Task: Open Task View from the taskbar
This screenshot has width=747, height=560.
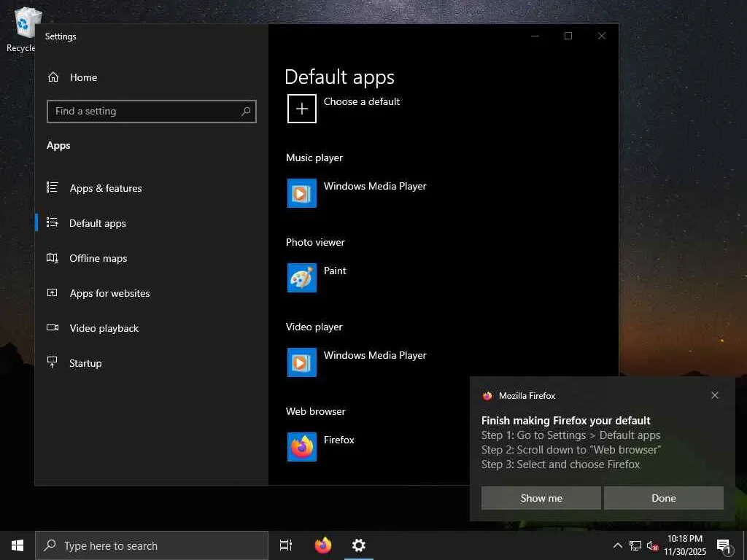Action: (286, 545)
